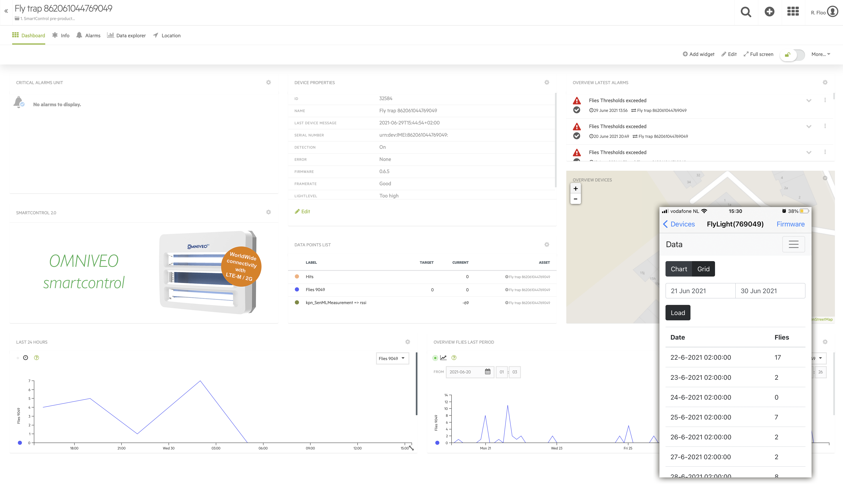Open Device Properties widget settings gear
This screenshot has width=843, height=504.
click(x=547, y=83)
